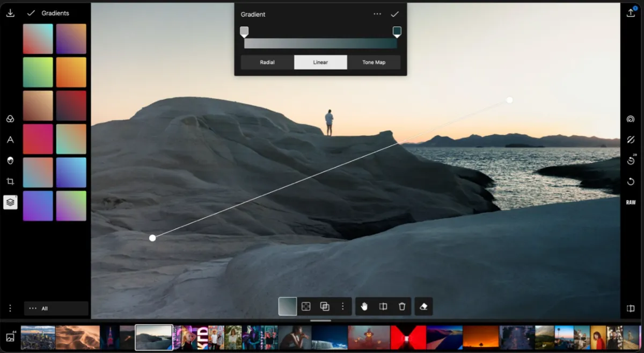Open the Crop tool
Image resolution: width=644 pixels, height=353 pixels.
(x=10, y=182)
